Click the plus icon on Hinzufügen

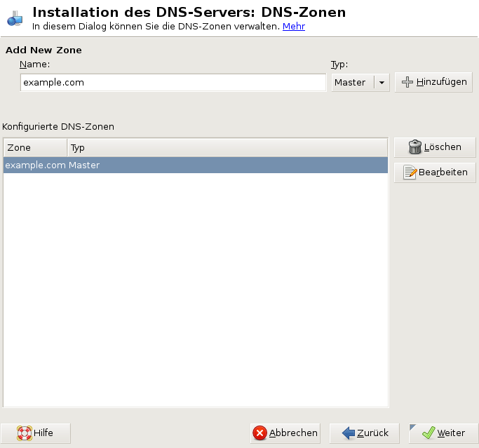407,83
